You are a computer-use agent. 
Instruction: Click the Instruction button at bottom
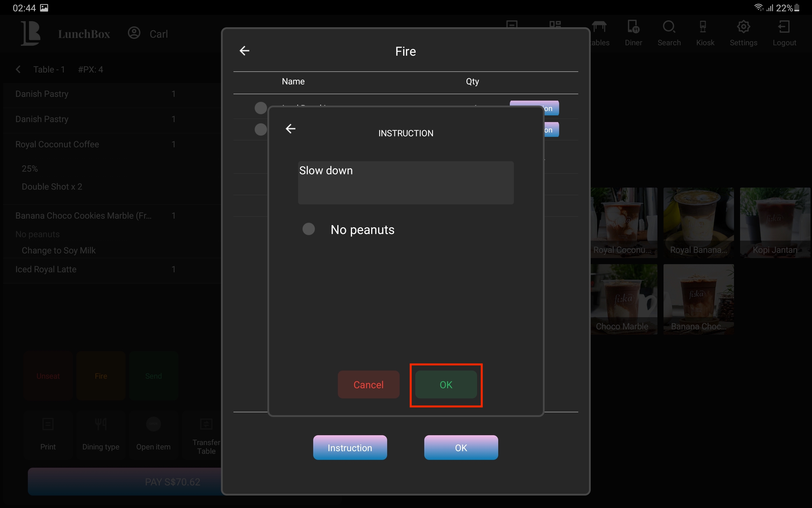coord(350,447)
